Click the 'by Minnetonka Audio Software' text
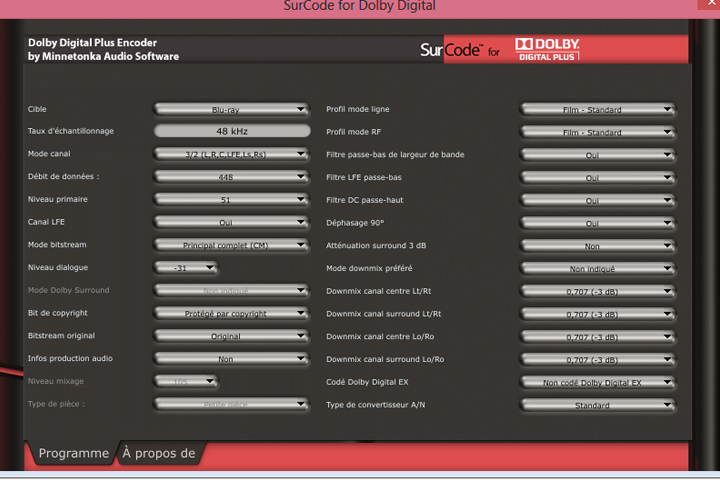This screenshot has width=720, height=480. tap(103, 56)
